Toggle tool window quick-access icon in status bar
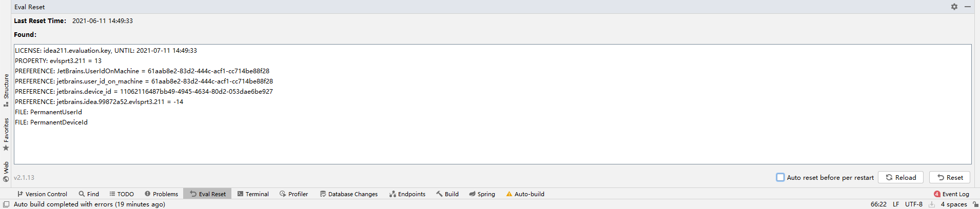Screen dimensions: 980x209 point(6,204)
